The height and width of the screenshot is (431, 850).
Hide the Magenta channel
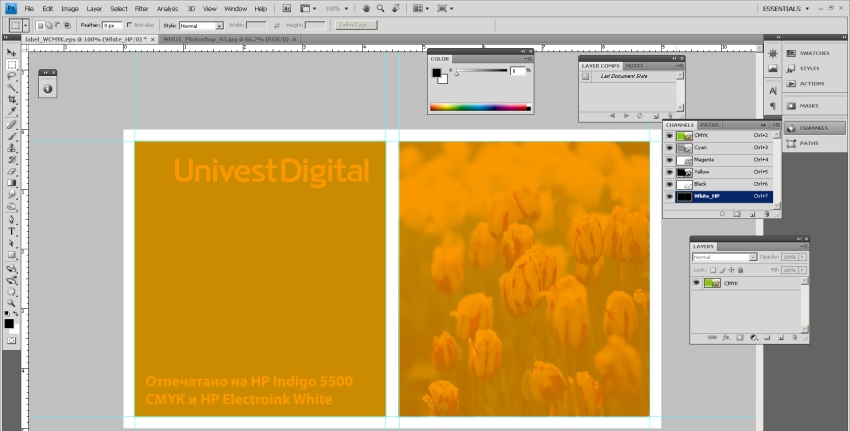[x=669, y=160]
